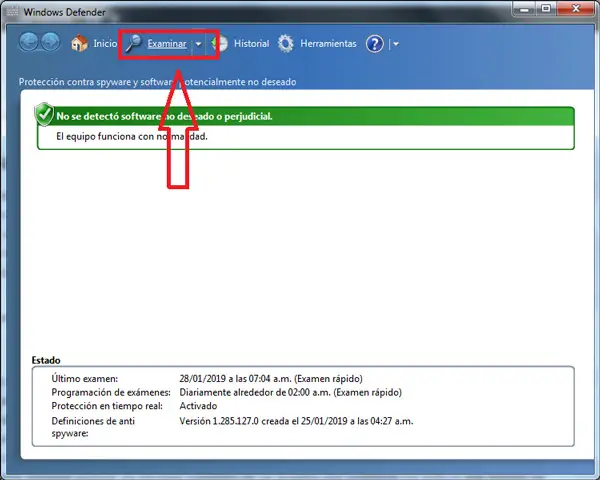Click the Examinar magnifying glass icon
Image resolution: width=600 pixels, height=480 pixels.
coord(134,43)
